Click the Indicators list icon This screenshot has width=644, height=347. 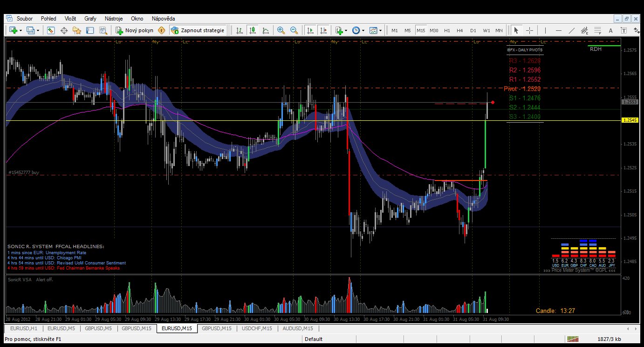click(339, 30)
